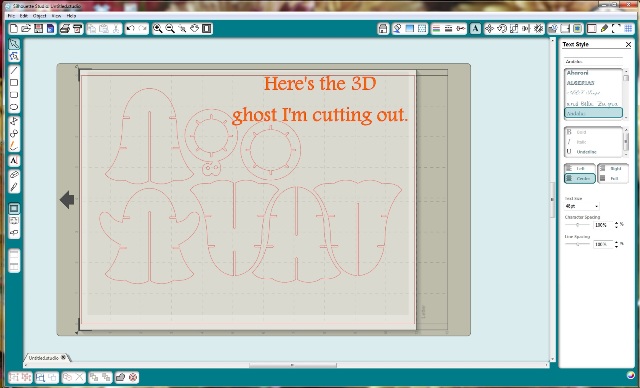Increase Character Spacing with stepper arrow
Viewport: 640px width, 388px height.
coord(616,223)
